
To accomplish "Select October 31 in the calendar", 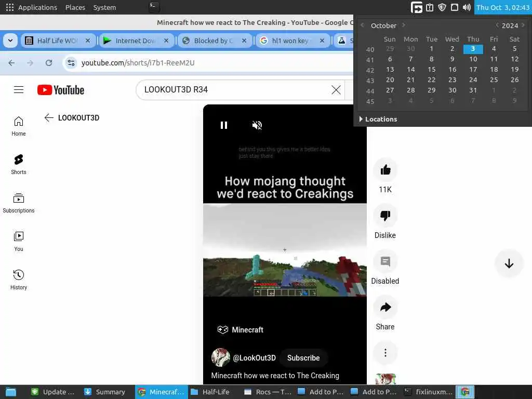I will coord(473,90).
